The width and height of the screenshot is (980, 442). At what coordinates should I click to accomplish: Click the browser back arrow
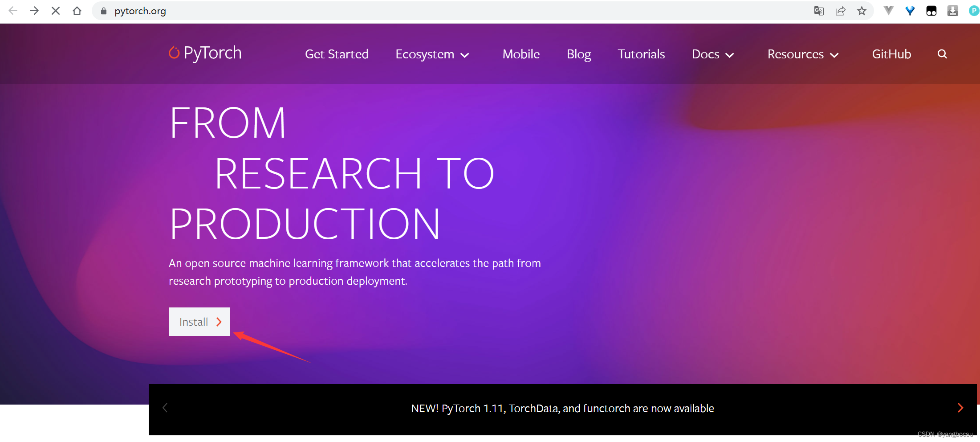(13, 11)
